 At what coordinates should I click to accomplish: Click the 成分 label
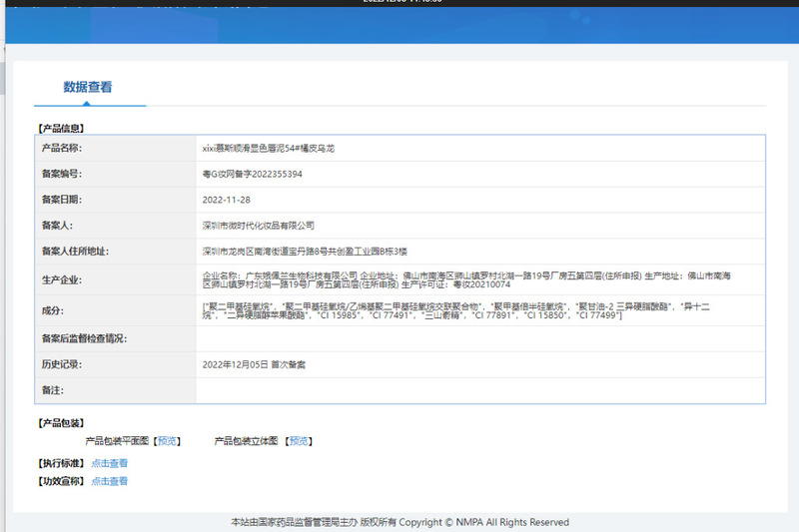tap(53, 311)
